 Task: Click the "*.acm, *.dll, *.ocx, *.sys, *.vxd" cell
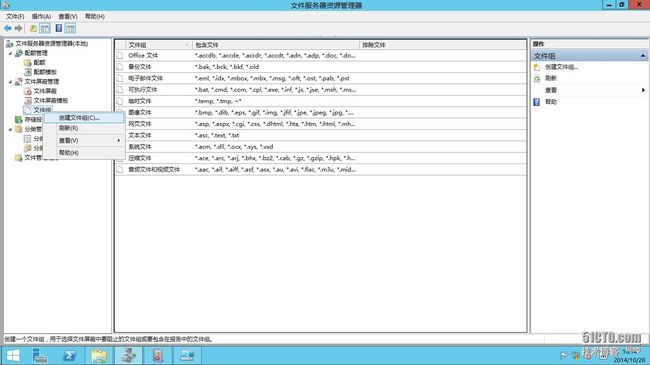pyautogui.click(x=234, y=147)
